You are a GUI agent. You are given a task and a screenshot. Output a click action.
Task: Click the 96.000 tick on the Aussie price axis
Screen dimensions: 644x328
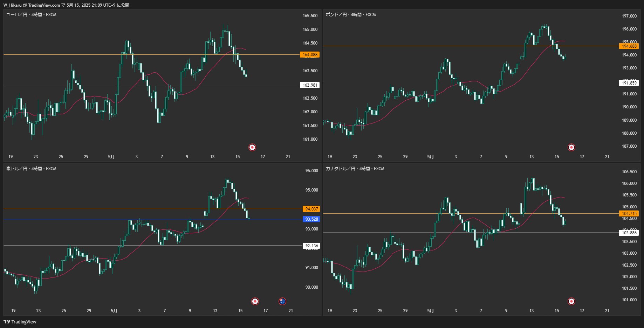[311, 171]
